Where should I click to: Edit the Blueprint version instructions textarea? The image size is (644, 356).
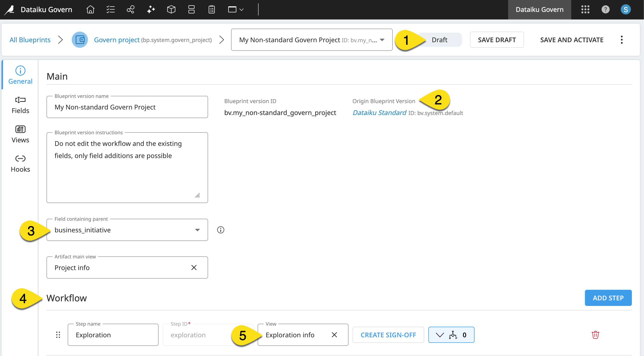(x=127, y=168)
